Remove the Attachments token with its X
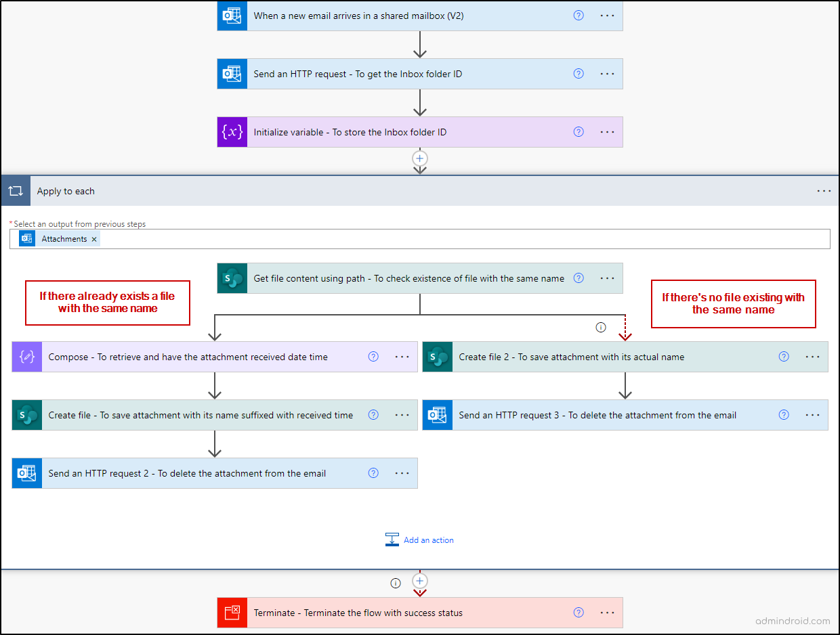 pos(94,239)
